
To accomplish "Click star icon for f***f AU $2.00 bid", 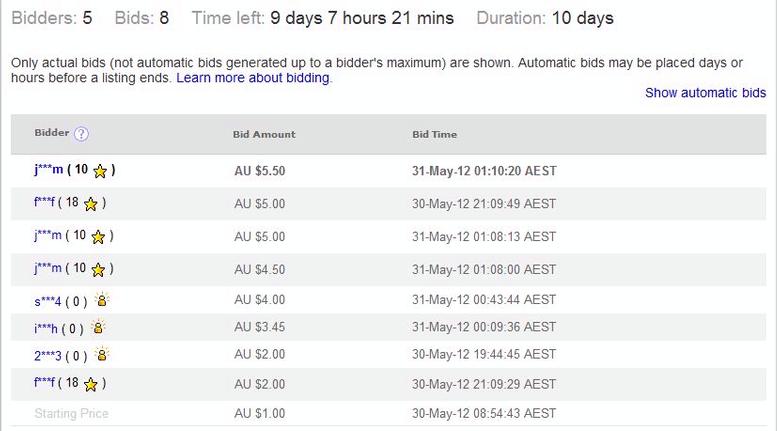I will click(91, 383).
